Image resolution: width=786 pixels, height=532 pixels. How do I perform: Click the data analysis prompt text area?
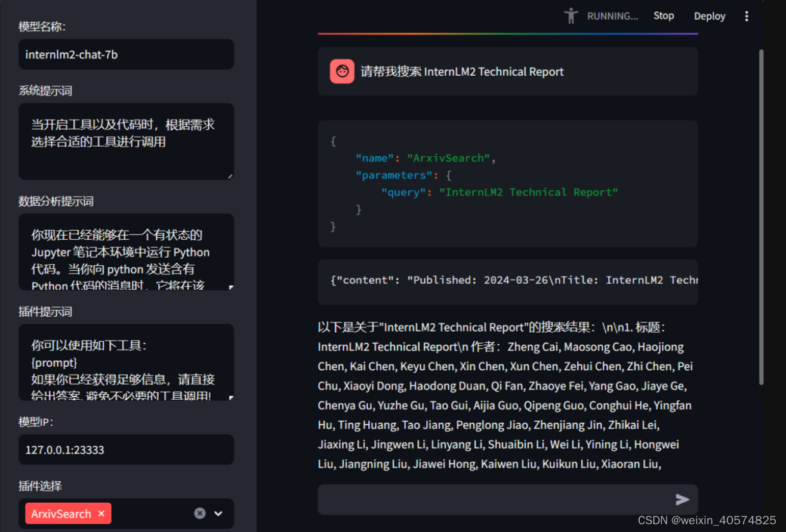[x=126, y=252]
